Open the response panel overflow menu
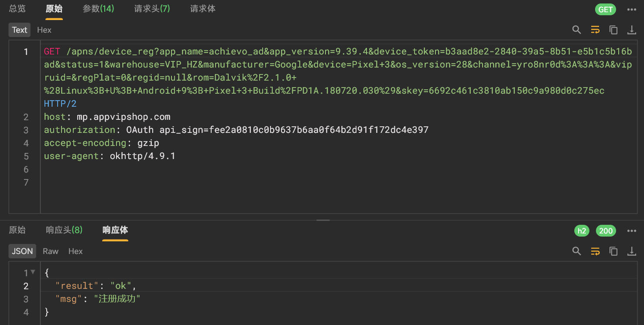This screenshot has height=325, width=644. 632,230
